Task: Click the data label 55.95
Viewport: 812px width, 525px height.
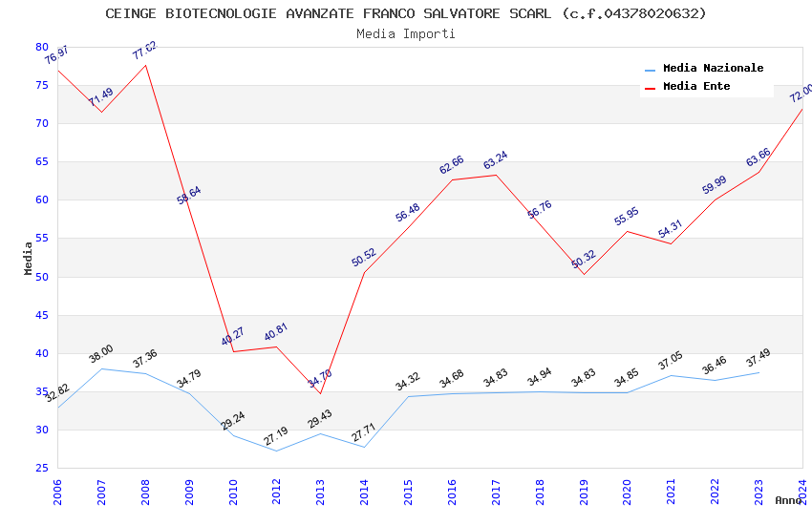Action: pyautogui.click(x=627, y=217)
